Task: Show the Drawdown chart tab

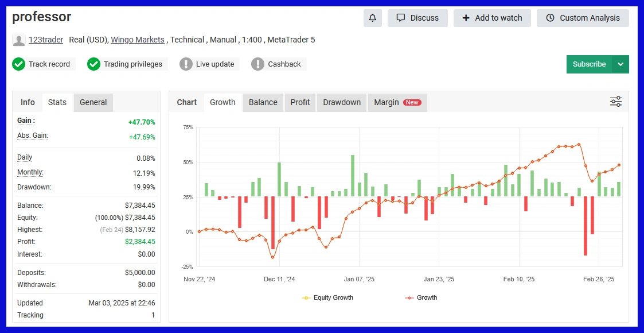Action: [x=342, y=102]
